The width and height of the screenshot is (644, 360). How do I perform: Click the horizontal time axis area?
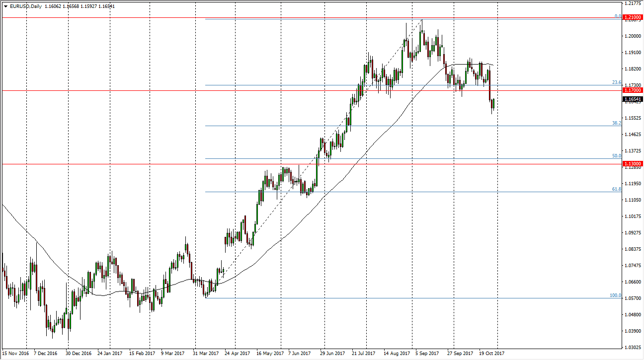click(298, 354)
